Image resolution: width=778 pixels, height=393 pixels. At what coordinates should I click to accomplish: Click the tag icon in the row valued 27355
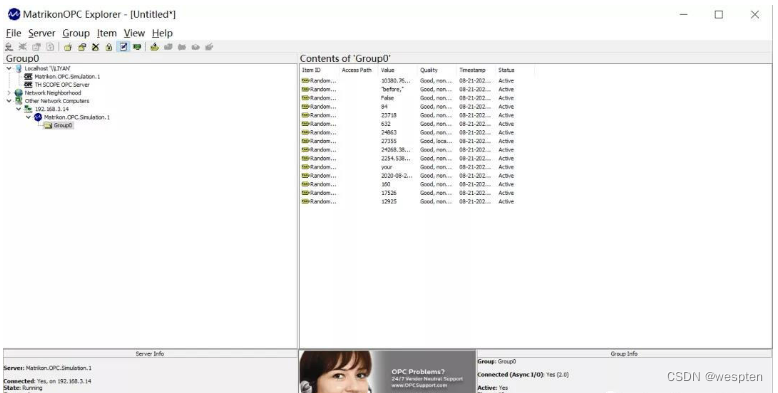click(x=305, y=141)
